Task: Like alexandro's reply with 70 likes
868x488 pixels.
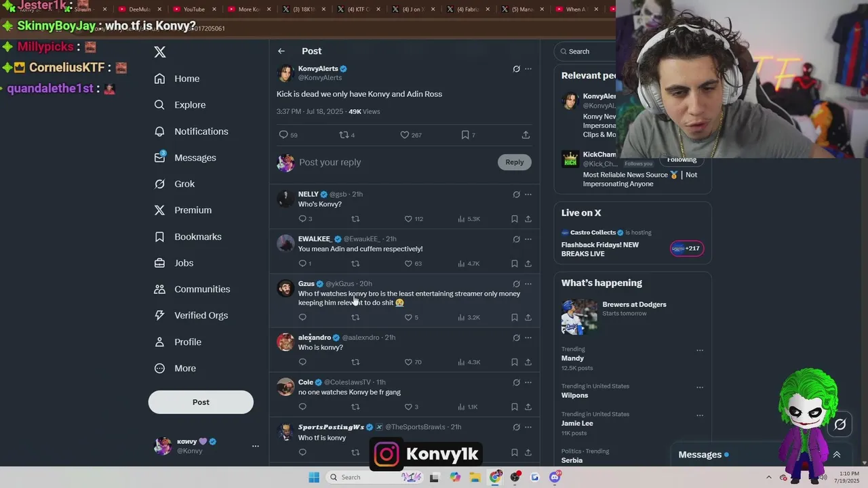Action: click(x=412, y=362)
